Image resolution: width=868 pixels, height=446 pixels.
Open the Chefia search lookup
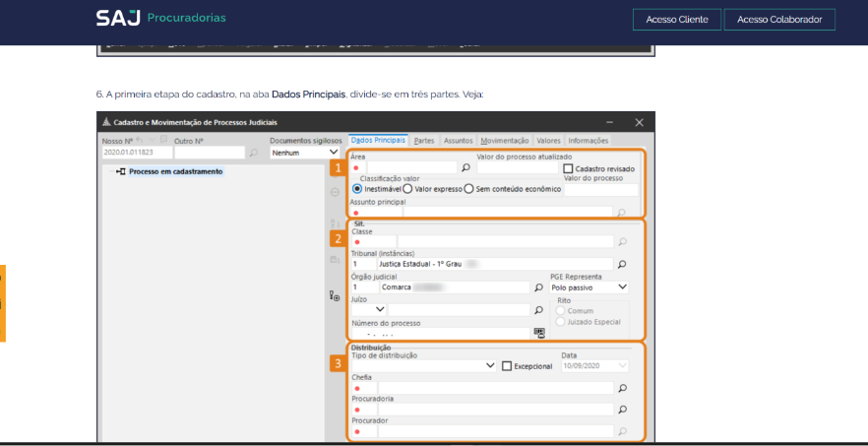621,388
